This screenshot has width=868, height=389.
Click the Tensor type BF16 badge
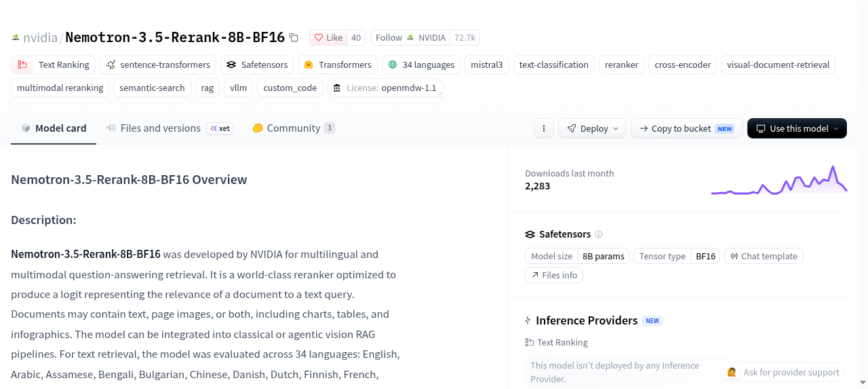coord(677,256)
